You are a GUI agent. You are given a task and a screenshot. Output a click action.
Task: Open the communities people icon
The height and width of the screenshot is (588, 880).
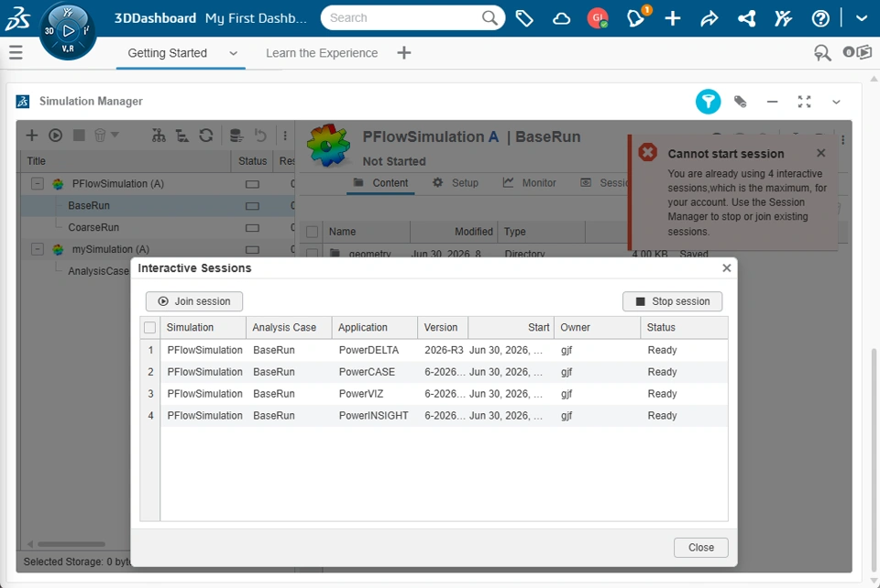(x=783, y=18)
